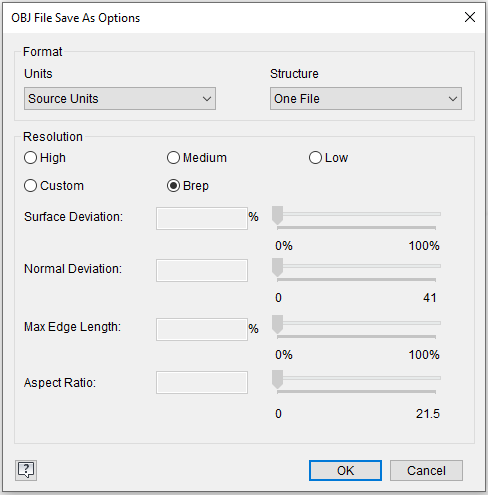Focus the Normal Deviation input field

(202, 270)
